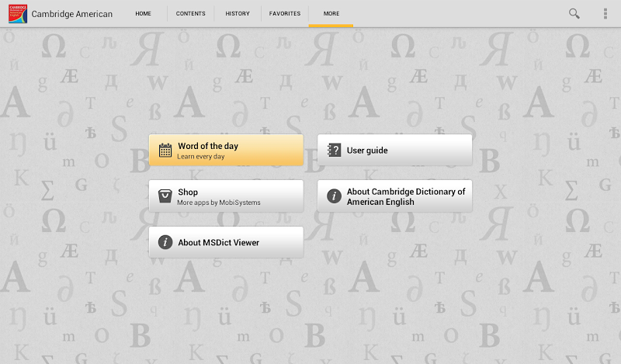Tap the Cambridge dictionary app logo
Image resolution: width=621 pixels, height=364 pixels.
18,14
